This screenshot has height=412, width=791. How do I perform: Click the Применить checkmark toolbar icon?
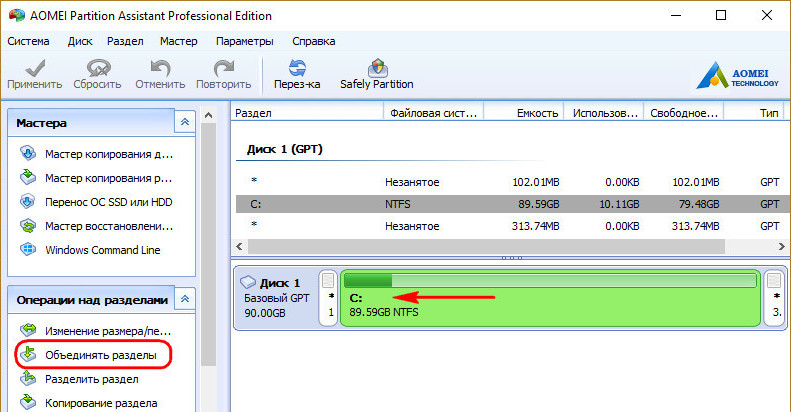pyautogui.click(x=35, y=68)
